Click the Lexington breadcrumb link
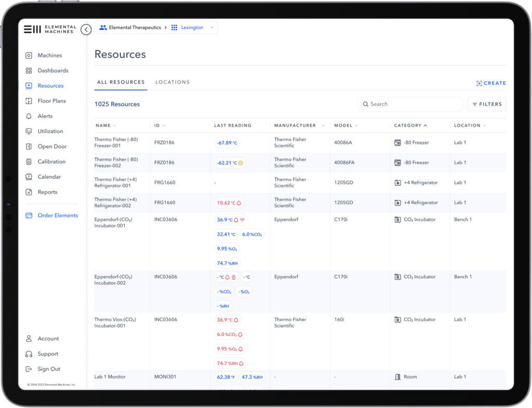The width and height of the screenshot is (532, 408). click(192, 28)
